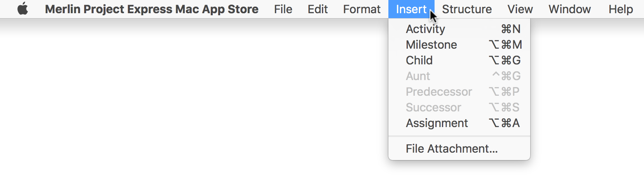Click the disabled Successor item
This screenshot has width=644, height=184.
[x=459, y=107]
